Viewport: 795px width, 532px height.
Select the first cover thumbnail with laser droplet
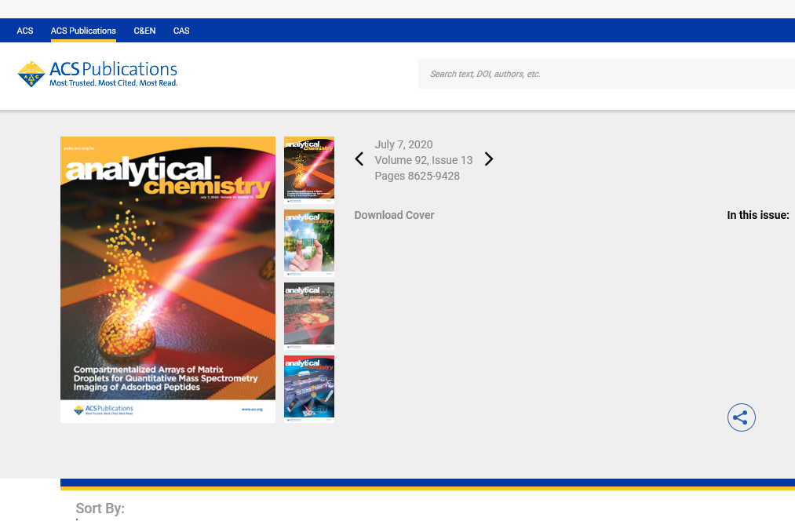point(308,170)
